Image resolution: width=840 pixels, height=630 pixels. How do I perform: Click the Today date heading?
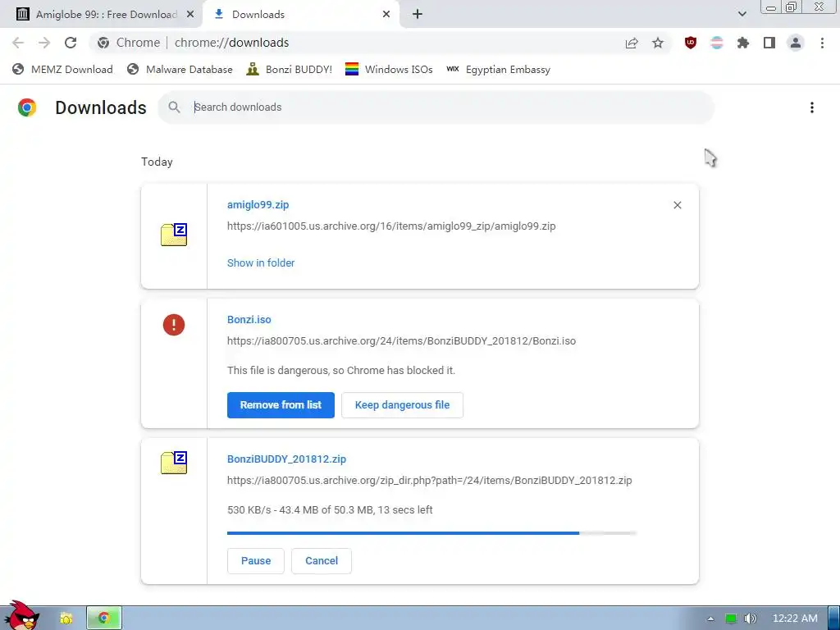coord(157,162)
